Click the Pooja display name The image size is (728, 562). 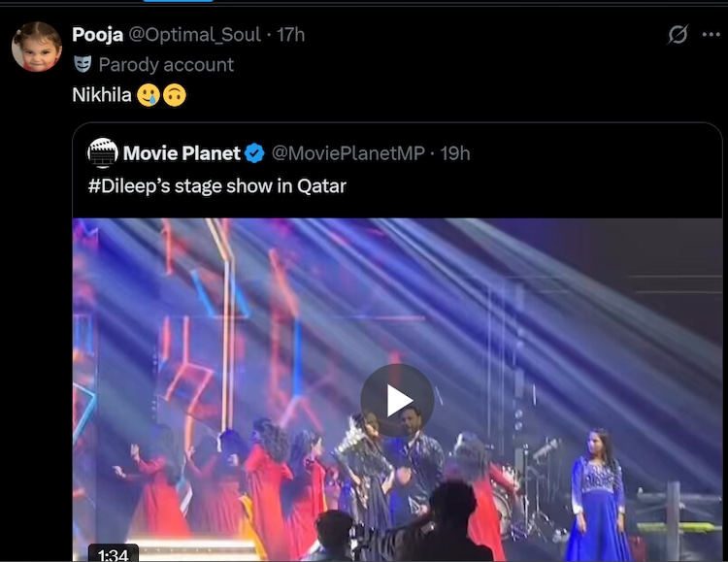click(x=98, y=35)
